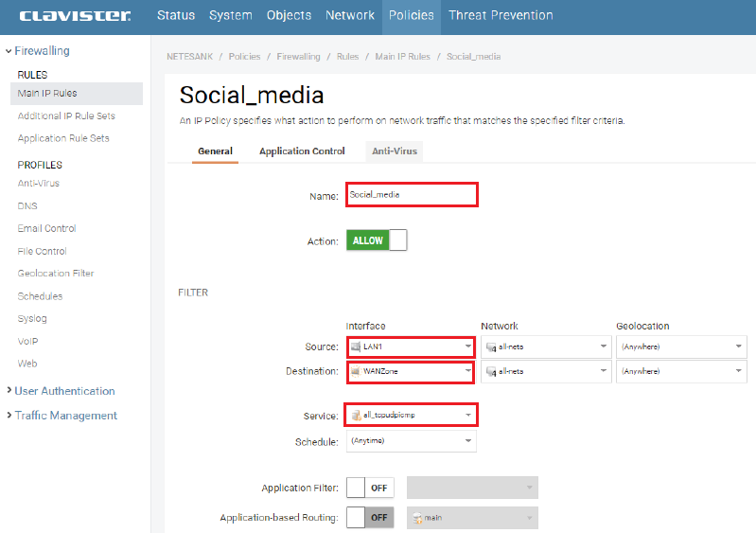Open the Threat Prevention menu

click(x=501, y=15)
